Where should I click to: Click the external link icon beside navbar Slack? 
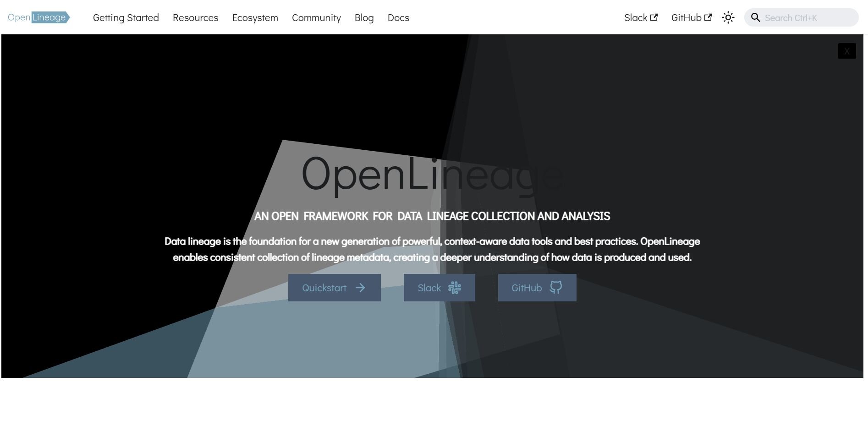pyautogui.click(x=654, y=17)
